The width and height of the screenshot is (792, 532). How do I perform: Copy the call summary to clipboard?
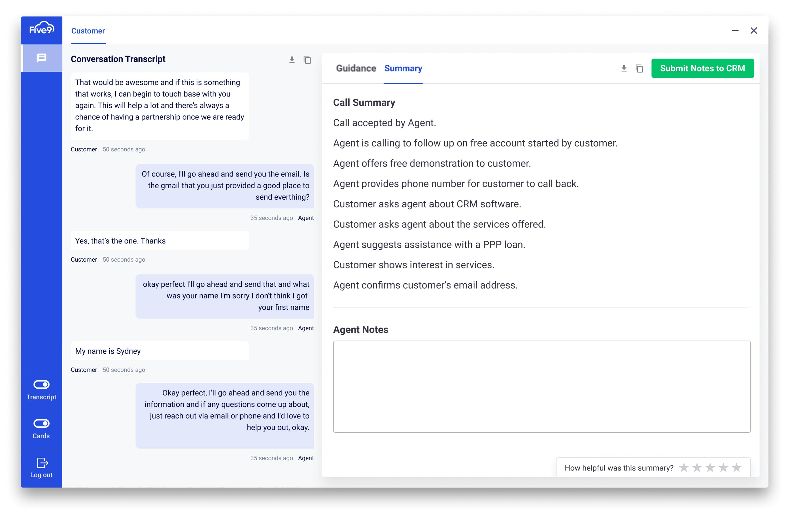coord(639,69)
